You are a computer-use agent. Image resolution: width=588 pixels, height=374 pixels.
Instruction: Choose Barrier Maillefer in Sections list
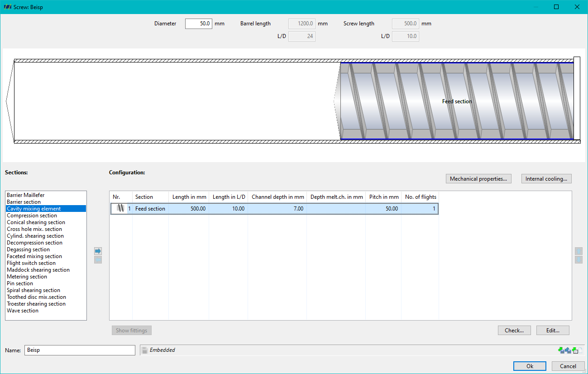point(26,195)
